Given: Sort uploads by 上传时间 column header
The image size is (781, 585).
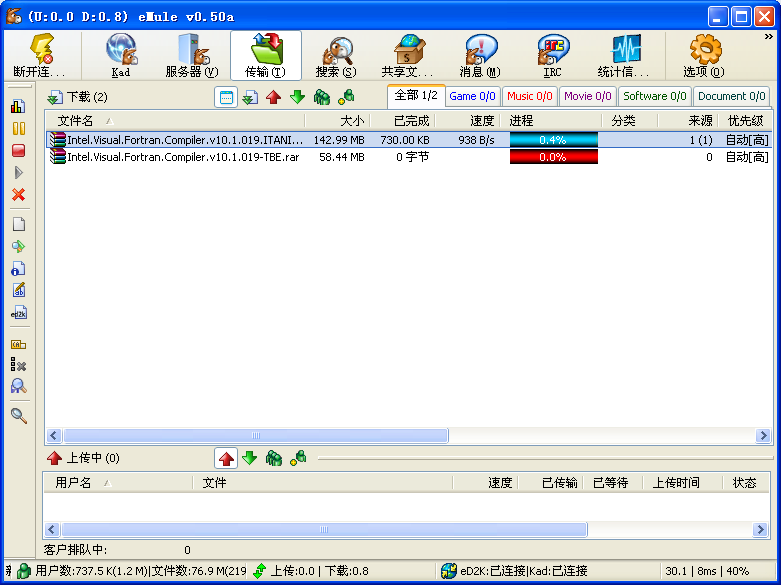Looking at the screenshot, I should (x=682, y=482).
